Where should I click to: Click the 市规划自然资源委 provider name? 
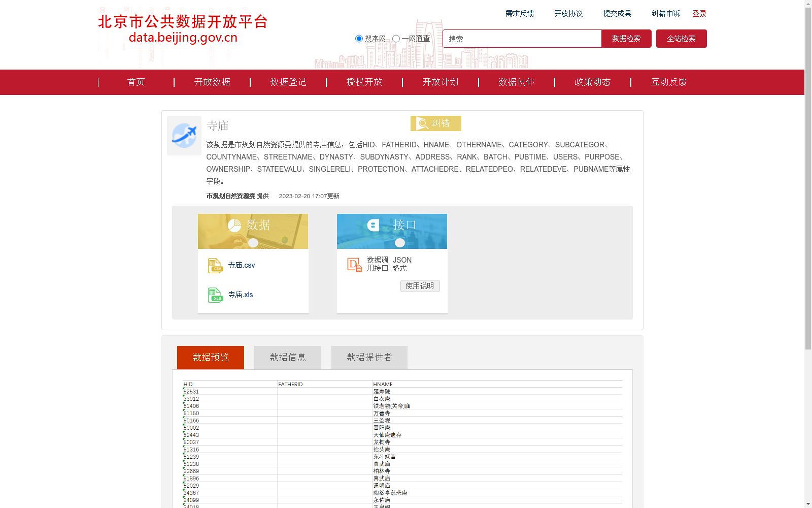(x=231, y=196)
